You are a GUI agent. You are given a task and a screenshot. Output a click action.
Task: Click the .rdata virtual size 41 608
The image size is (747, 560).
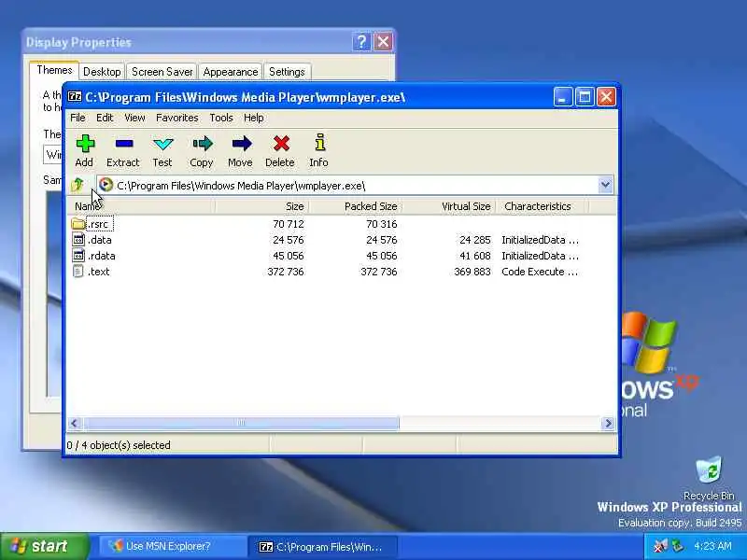pos(475,255)
